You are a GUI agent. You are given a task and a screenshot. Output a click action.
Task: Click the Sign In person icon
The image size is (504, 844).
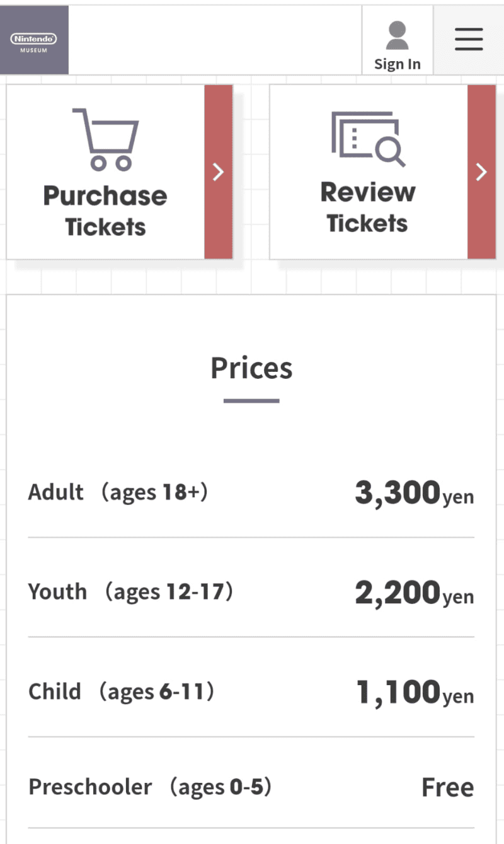[x=397, y=35]
